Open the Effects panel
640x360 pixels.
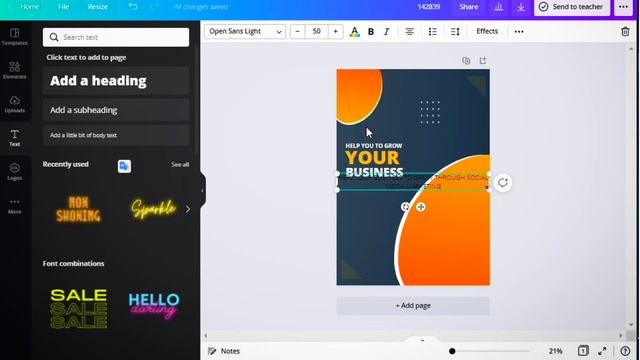point(487,31)
